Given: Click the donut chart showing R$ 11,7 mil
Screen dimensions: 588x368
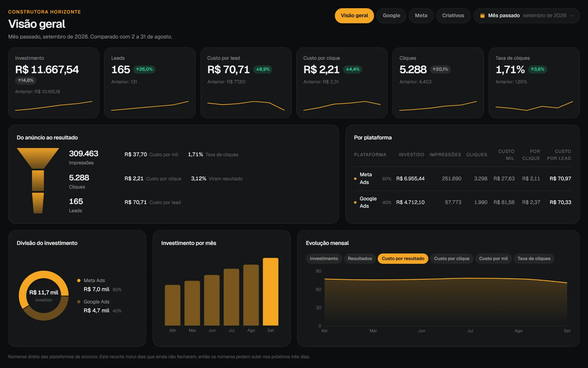Looking at the screenshot, I should pyautogui.click(x=44, y=296).
